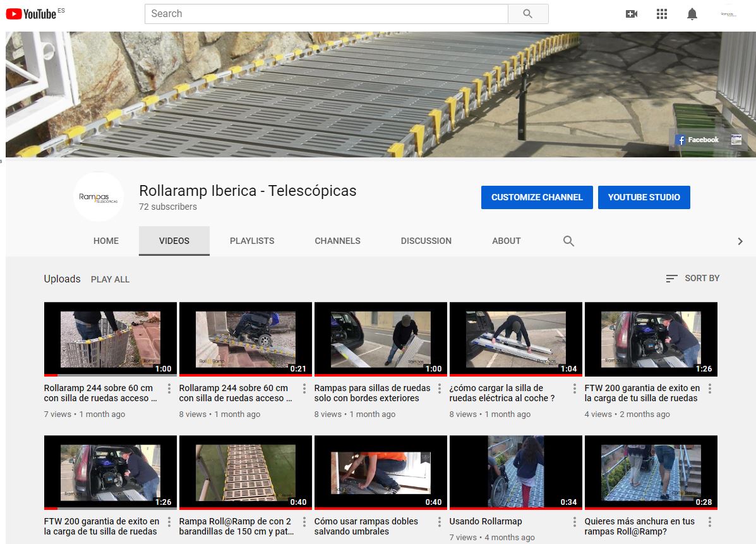
Task: Open the Channels tab
Action: tap(337, 241)
